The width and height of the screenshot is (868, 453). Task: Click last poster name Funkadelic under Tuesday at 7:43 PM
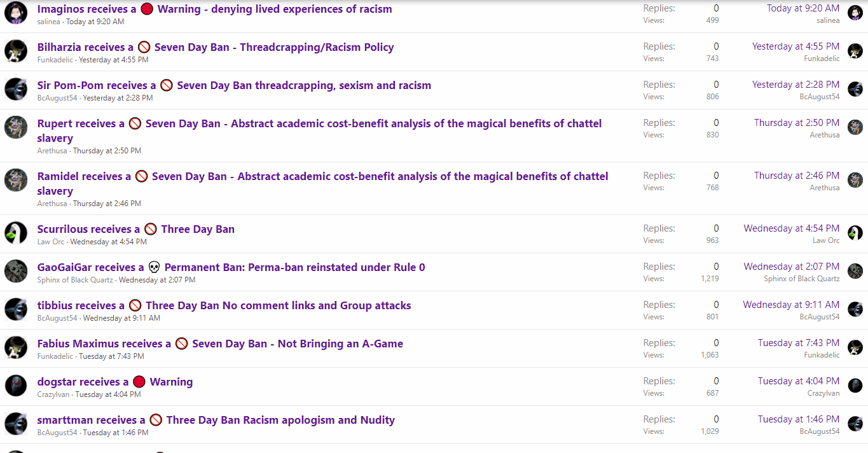[x=822, y=355]
